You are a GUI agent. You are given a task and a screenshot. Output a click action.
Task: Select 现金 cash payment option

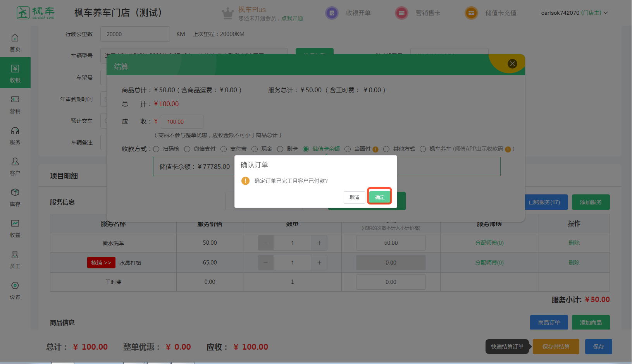tap(255, 149)
